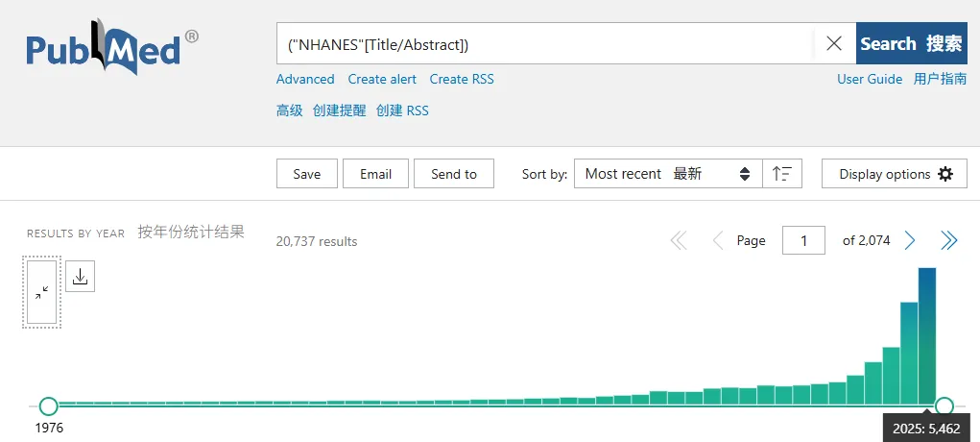Click the Create alert link
The image size is (980, 442).
pyautogui.click(x=382, y=79)
